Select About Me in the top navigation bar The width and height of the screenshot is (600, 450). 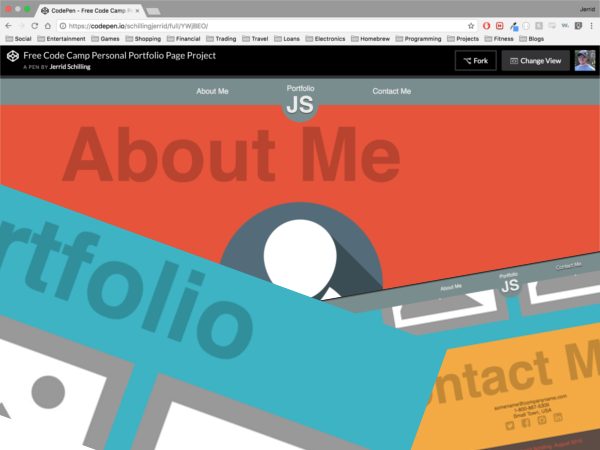click(x=212, y=91)
